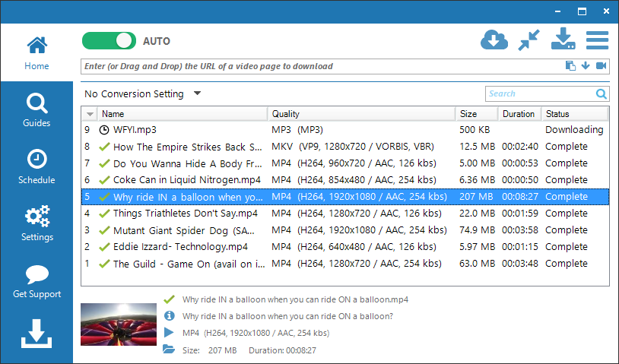The image size is (619, 364).
Task: Click the checkmark of How The Empire Strikes Back
Action: [x=104, y=147]
